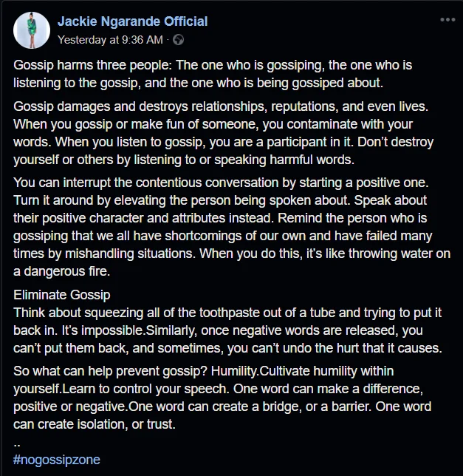This screenshot has width=463, height=476.
Task: Click the 'Gossip damages and destroys relationships' line
Action: tap(221, 106)
